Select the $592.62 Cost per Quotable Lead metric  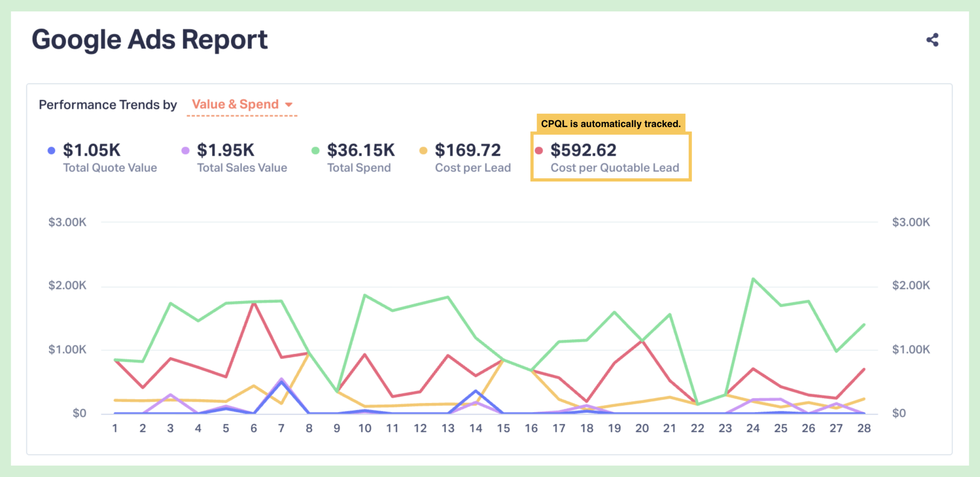pyautogui.click(x=583, y=150)
